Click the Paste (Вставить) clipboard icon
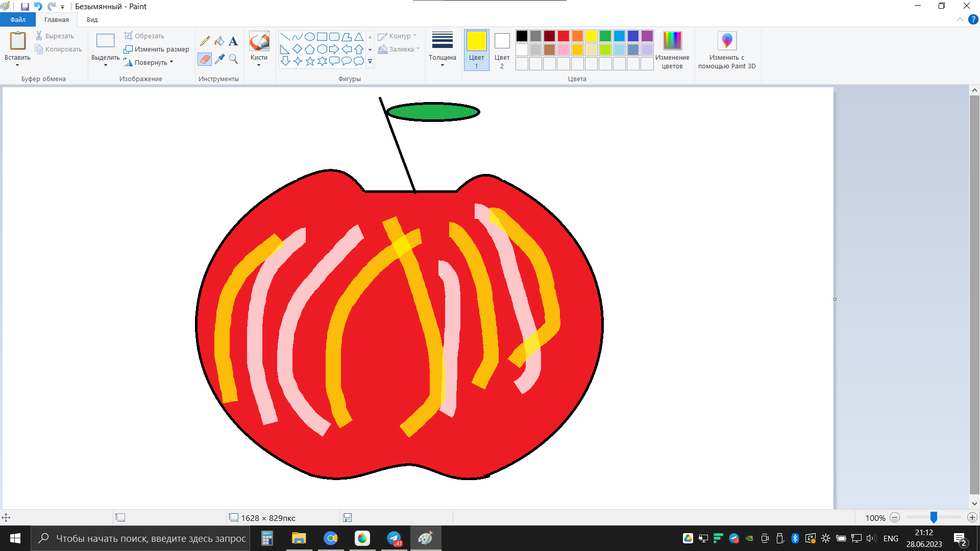 tap(18, 41)
